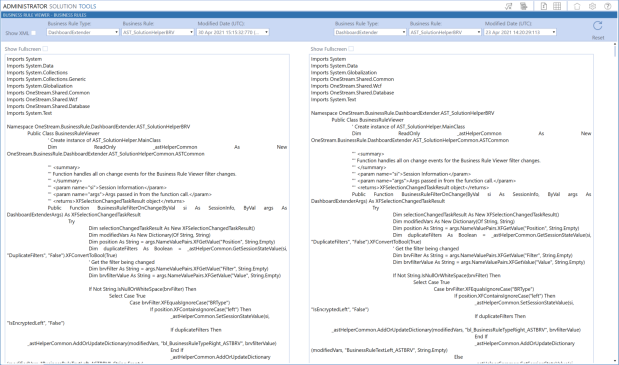The image size is (619, 365).
Task: Click the square-root formula icon in top toolbar
Action: pyautogui.click(x=509, y=6)
